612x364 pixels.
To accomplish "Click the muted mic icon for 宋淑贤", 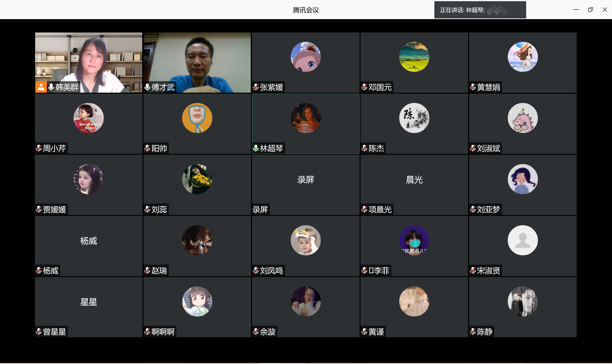I will (x=473, y=271).
